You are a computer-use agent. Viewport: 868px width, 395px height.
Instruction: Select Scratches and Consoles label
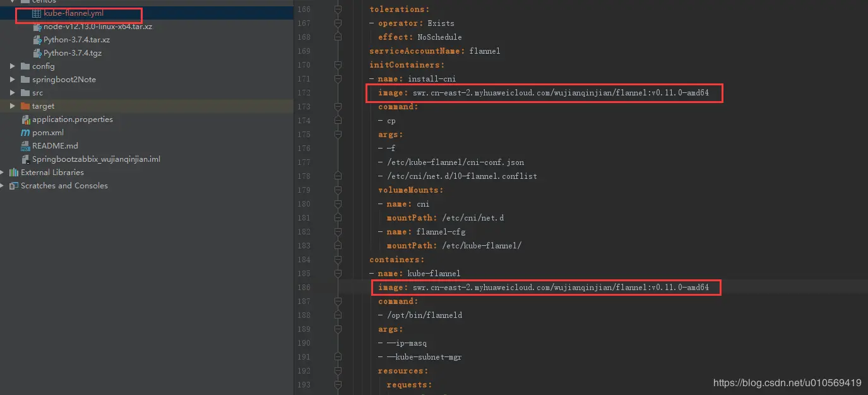pyautogui.click(x=64, y=186)
